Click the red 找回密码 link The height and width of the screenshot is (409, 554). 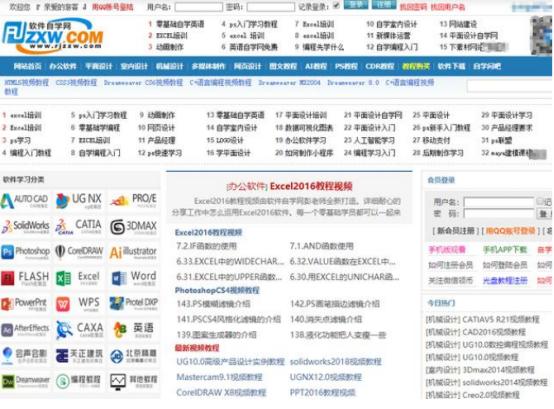(x=413, y=7)
